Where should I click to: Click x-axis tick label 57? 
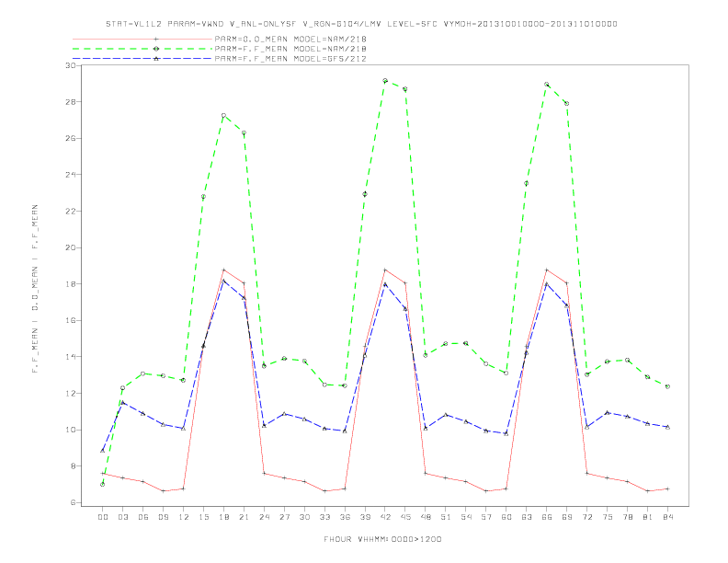(x=486, y=517)
